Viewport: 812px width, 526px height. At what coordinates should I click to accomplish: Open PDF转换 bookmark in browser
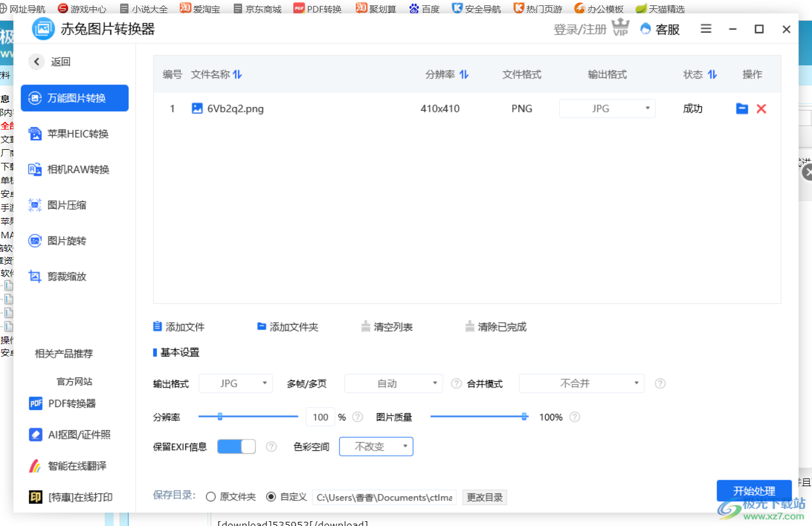[x=318, y=8]
